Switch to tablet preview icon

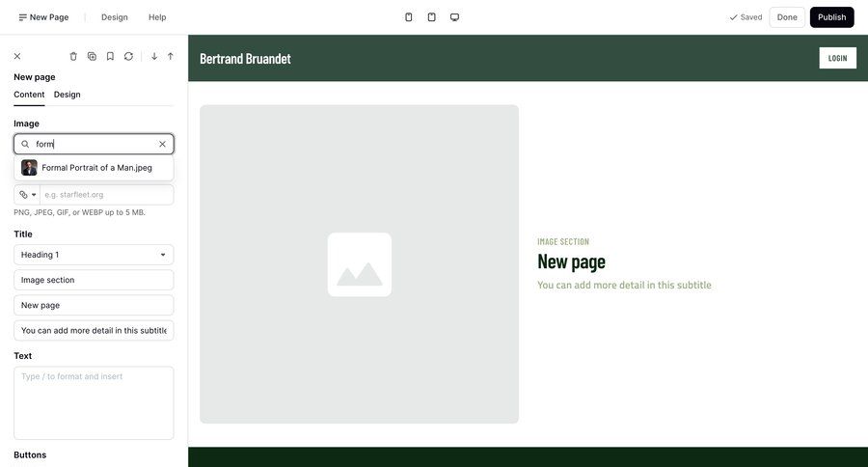(432, 17)
